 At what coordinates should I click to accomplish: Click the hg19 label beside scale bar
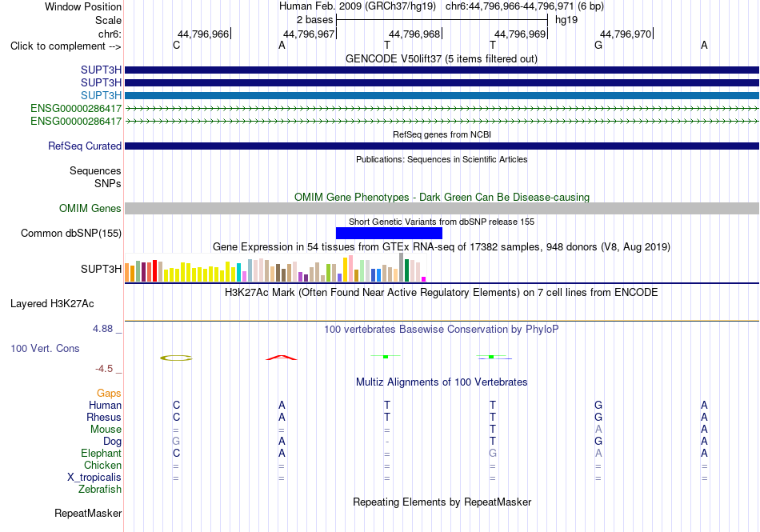[566, 20]
